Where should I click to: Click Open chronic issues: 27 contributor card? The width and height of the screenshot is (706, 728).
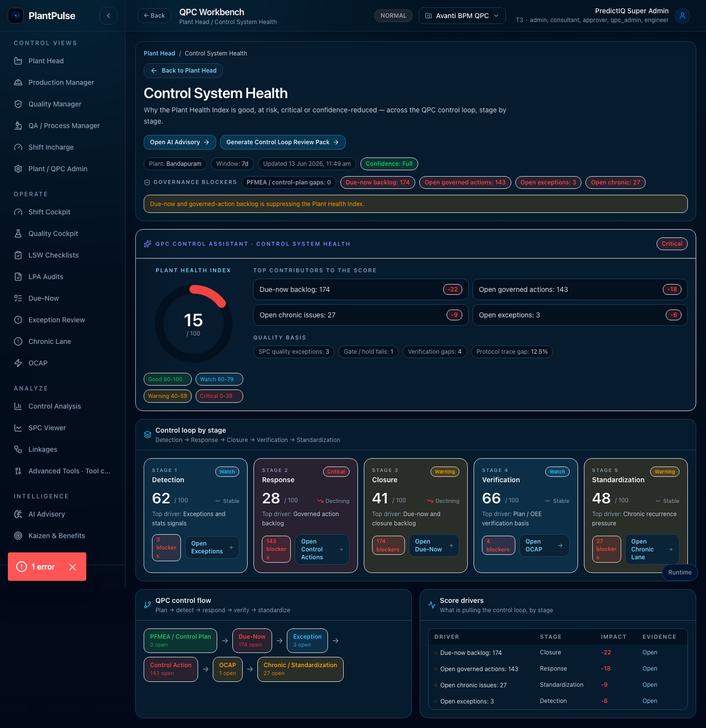tap(361, 315)
